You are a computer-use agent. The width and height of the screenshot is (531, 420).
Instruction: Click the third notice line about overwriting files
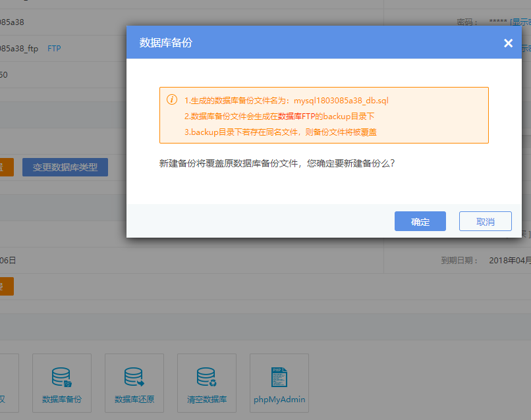pos(280,132)
